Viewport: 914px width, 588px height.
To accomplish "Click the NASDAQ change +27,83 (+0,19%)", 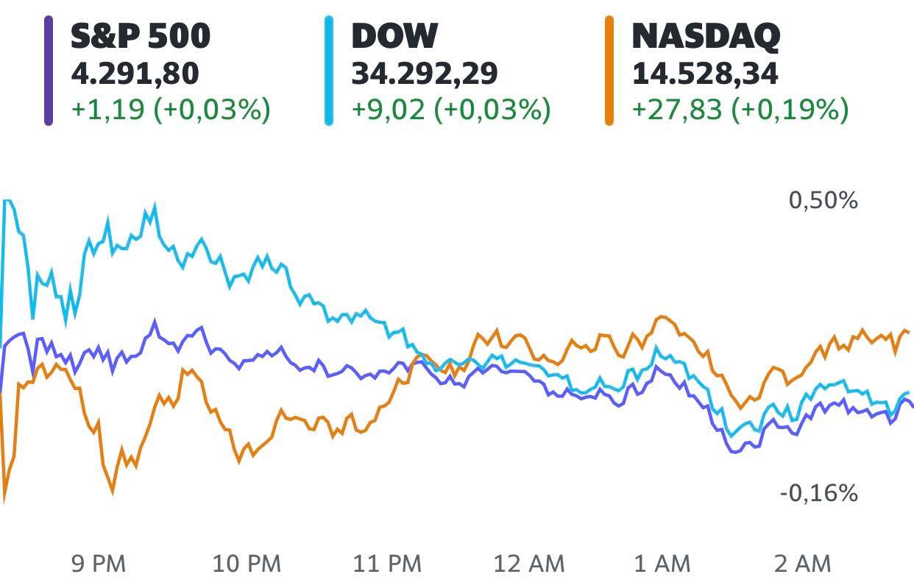I will pyautogui.click(x=740, y=110).
